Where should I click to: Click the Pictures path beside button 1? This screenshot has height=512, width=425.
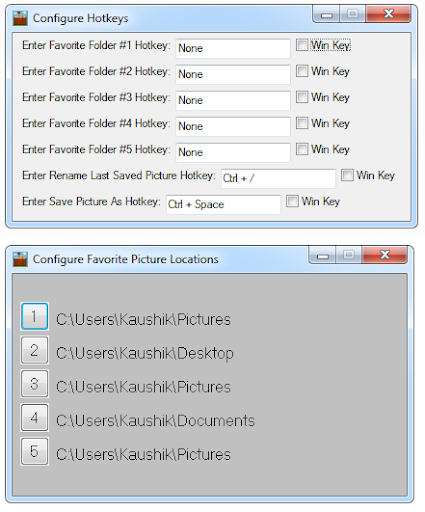click(x=143, y=320)
